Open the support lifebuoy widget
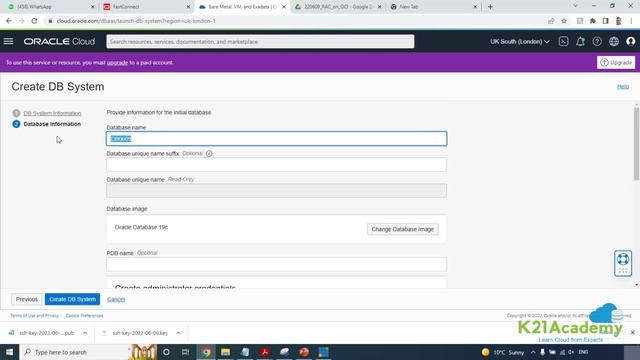 point(623,264)
